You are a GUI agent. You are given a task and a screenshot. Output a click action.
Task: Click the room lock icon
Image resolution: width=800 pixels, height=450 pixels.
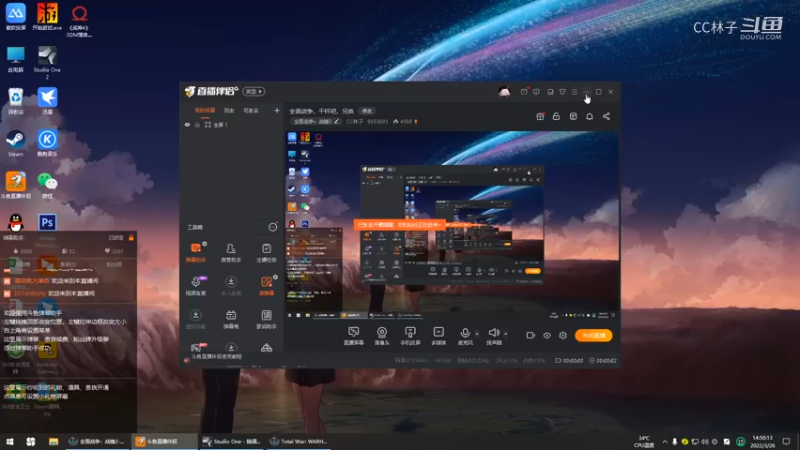click(556, 116)
